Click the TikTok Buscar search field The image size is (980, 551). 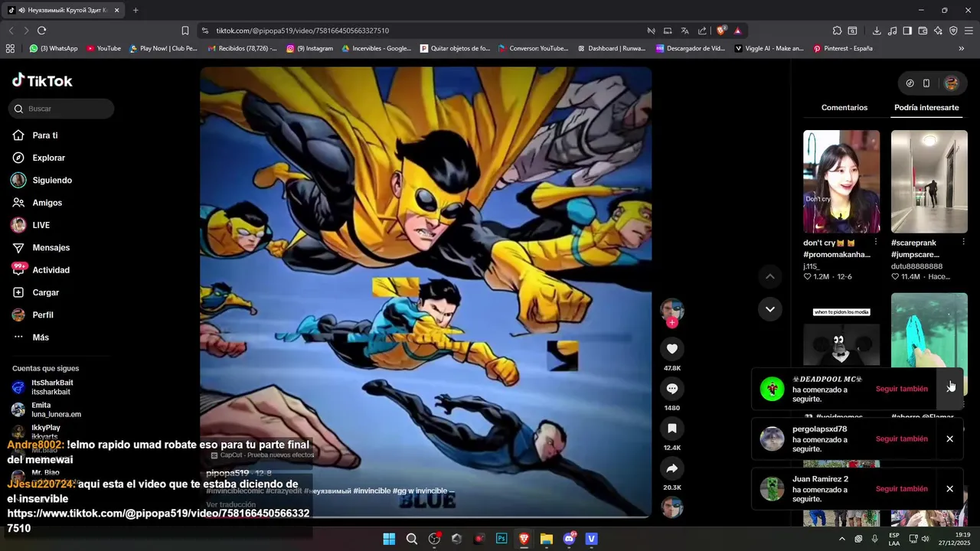pyautogui.click(x=61, y=109)
